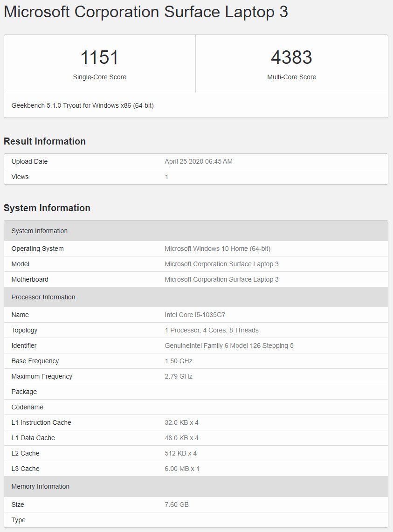Click the Codename row label
Viewport: 393px width, 532px height.
pyautogui.click(x=28, y=407)
